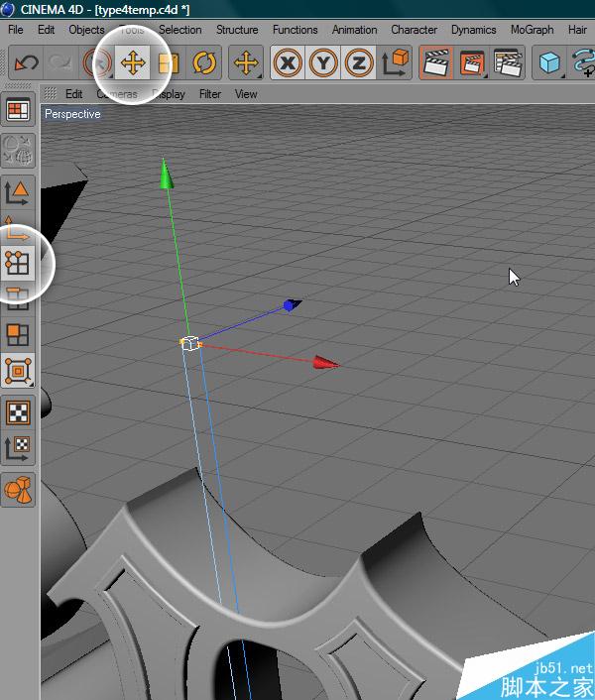Click the Undo arrow icon
The image size is (595, 700).
26,62
